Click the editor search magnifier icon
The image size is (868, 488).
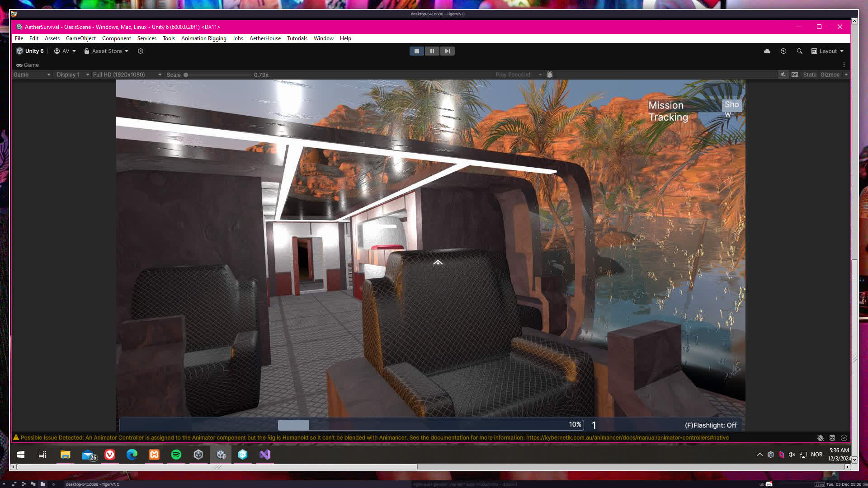click(x=800, y=51)
